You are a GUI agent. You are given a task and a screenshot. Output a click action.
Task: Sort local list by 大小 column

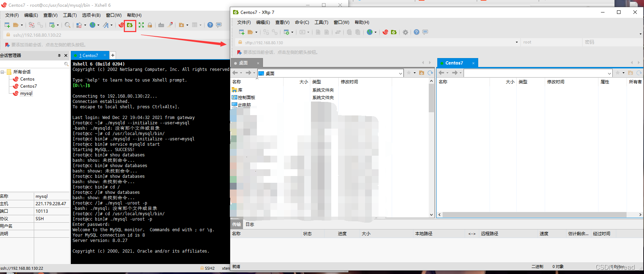coord(303,82)
